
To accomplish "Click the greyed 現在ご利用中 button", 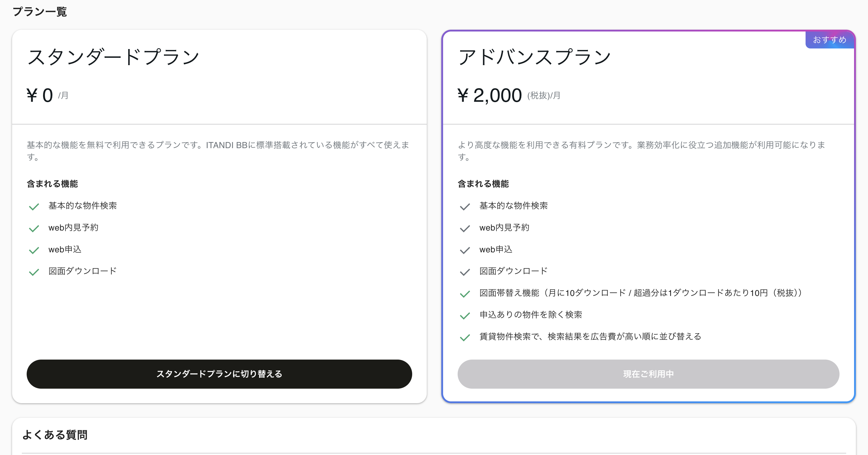I will (648, 374).
